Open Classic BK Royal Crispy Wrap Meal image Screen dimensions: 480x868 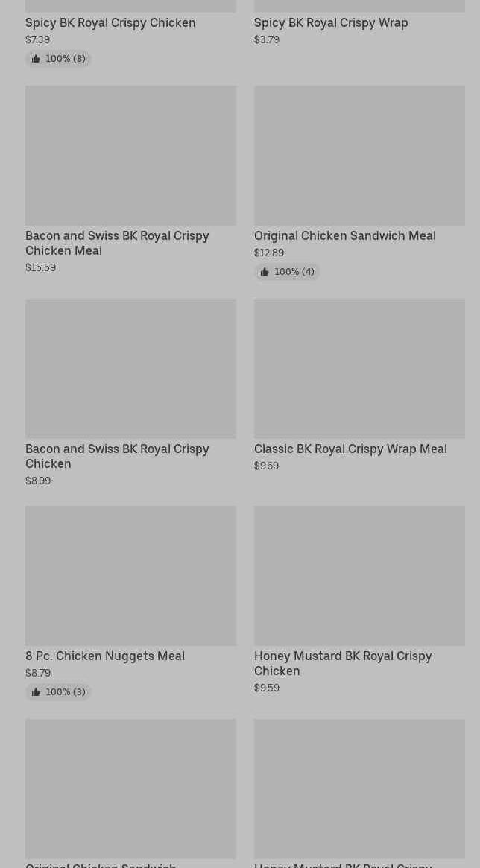coord(359,368)
